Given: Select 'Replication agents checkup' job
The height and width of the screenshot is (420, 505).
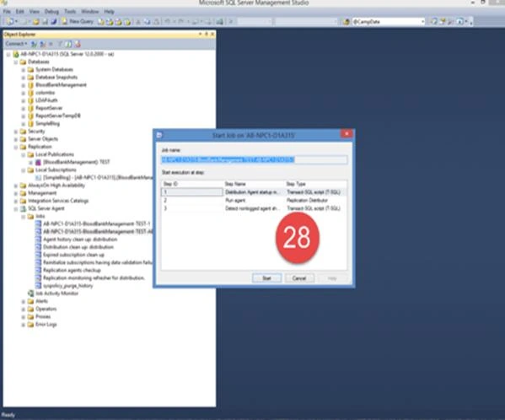Looking at the screenshot, I should coord(72,270).
